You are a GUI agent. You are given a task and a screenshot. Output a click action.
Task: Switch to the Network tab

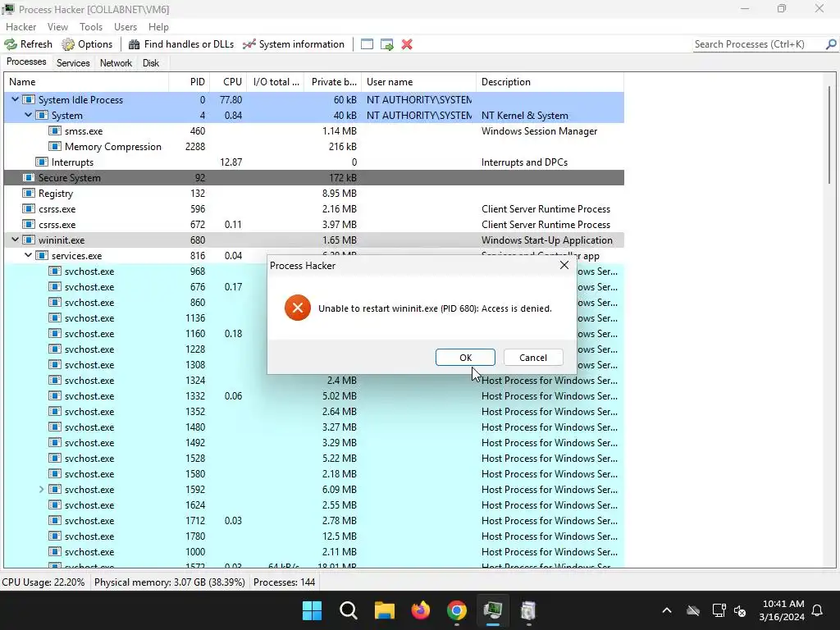[x=116, y=63]
